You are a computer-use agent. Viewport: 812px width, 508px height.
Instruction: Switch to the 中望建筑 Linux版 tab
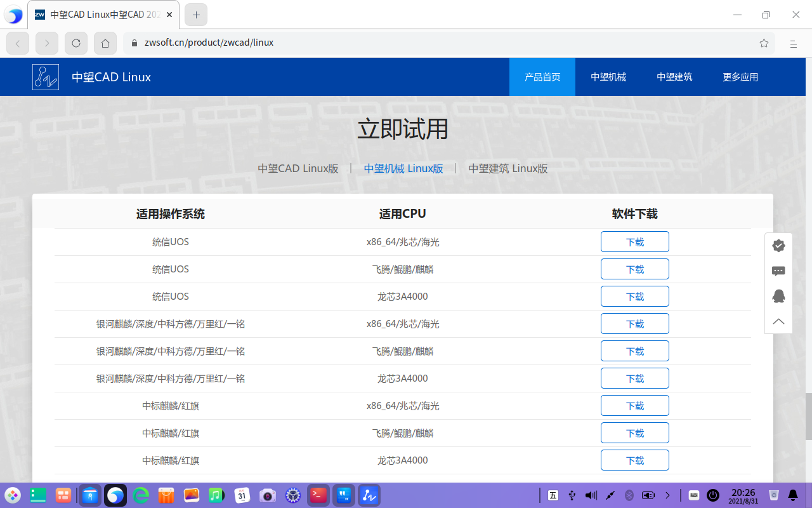(507, 168)
